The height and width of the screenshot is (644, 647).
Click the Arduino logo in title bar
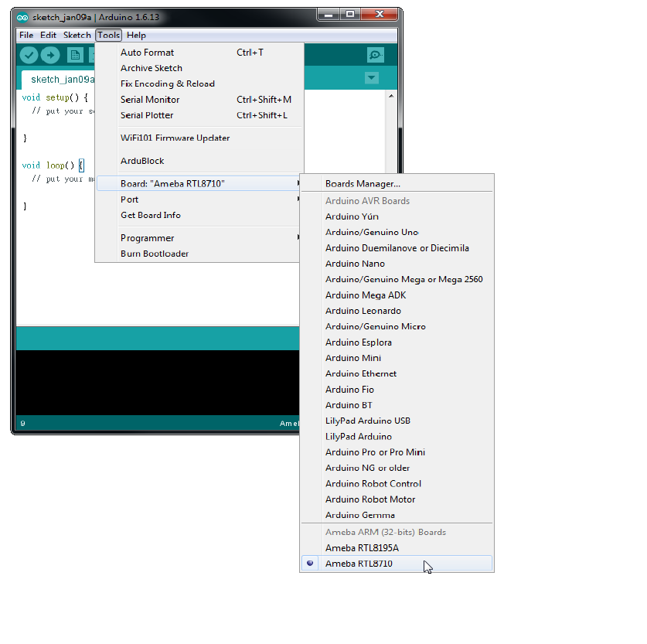[22, 17]
